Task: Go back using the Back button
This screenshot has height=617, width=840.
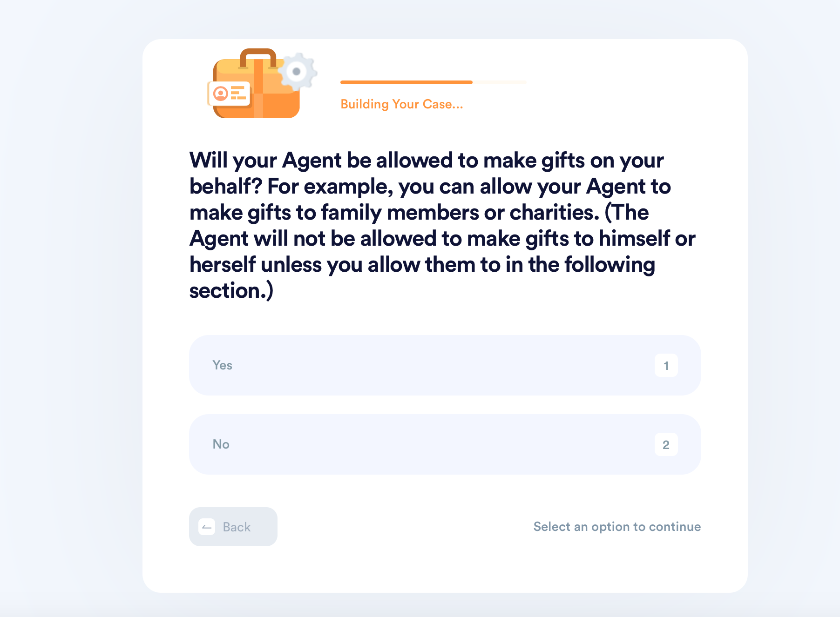Action: tap(233, 527)
